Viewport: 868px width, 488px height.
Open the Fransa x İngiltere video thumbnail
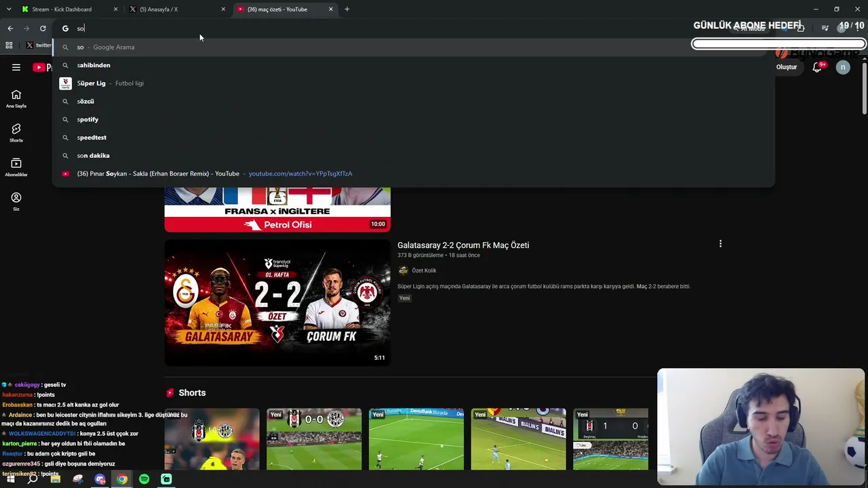(x=277, y=210)
